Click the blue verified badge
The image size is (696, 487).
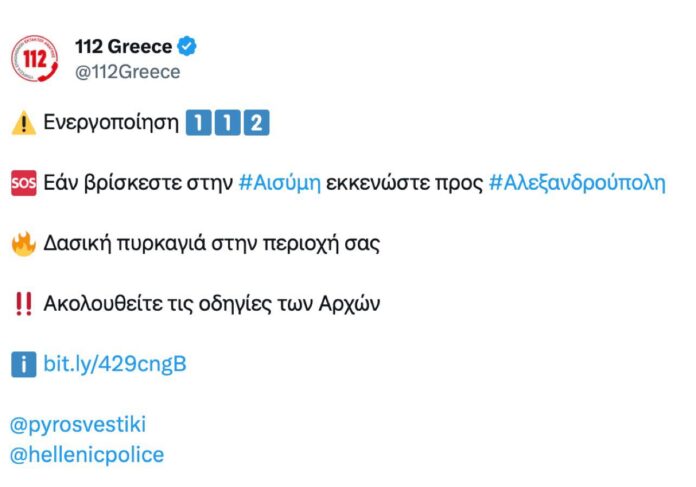187,46
